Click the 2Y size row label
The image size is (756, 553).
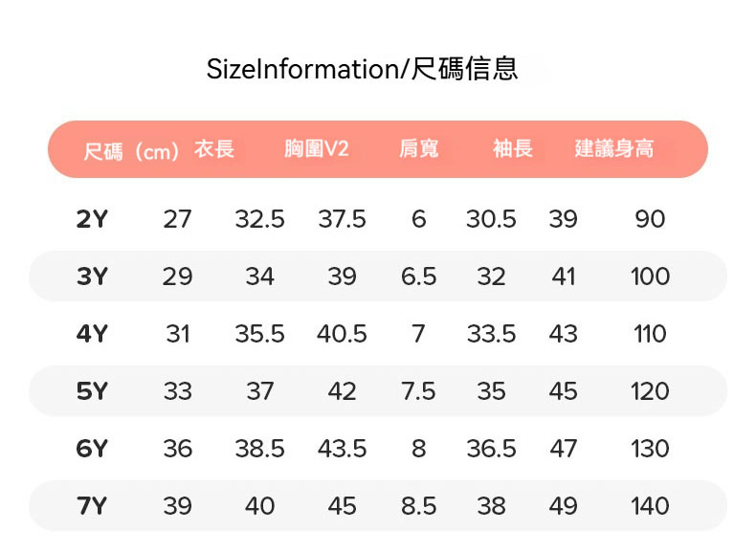[x=92, y=219]
